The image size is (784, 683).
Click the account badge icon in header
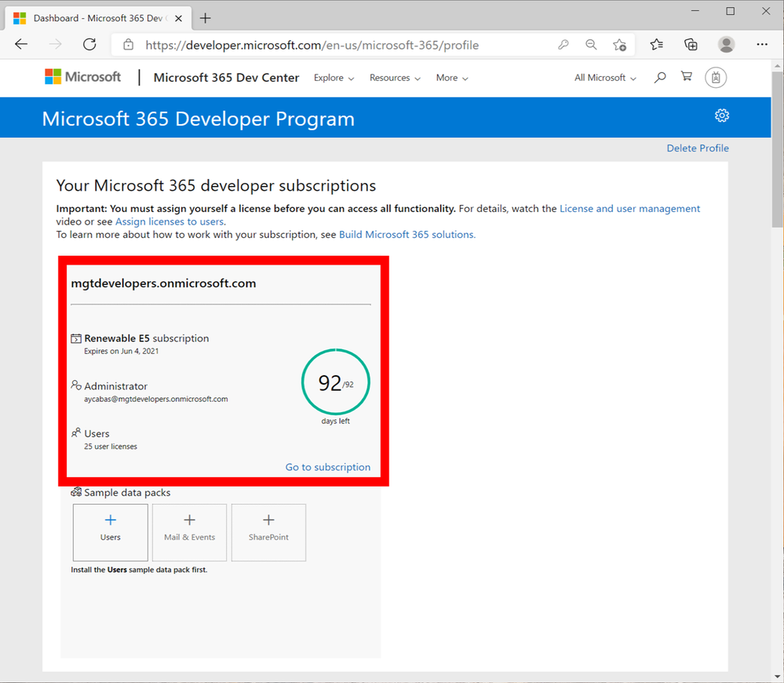(x=716, y=78)
